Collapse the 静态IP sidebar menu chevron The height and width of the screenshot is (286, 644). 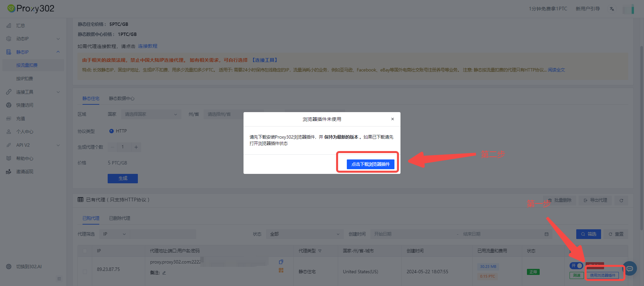coord(58,52)
